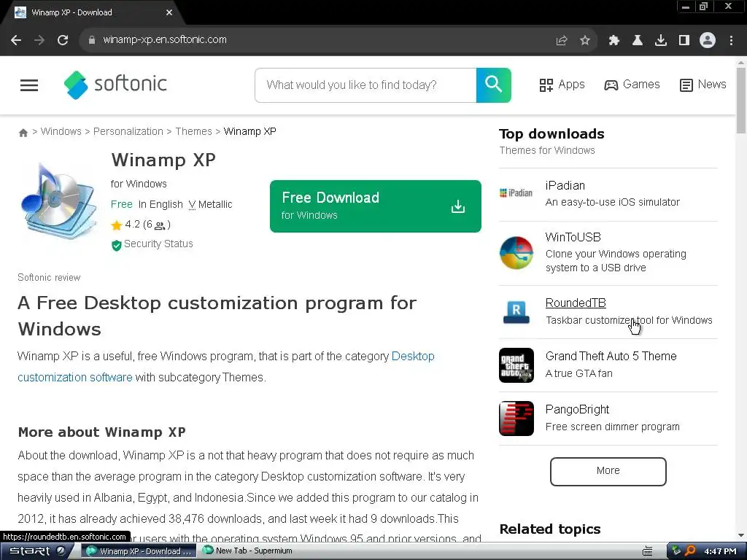Click the flask icon in the toolbar

(x=638, y=41)
